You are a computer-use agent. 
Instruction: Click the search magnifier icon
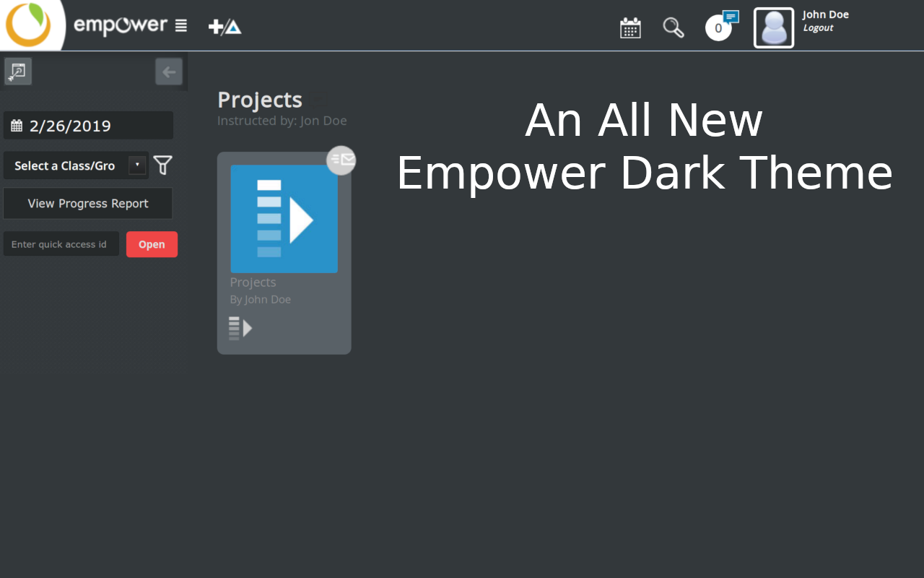click(673, 27)
